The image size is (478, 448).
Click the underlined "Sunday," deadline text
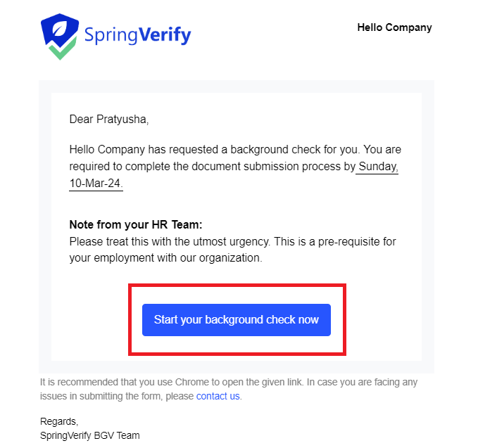pos(379,167)
